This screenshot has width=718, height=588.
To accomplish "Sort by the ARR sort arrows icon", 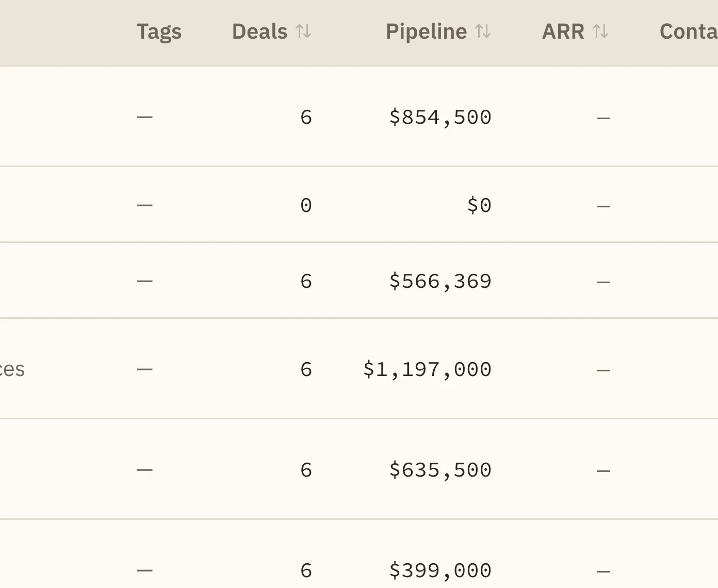I will pos(600,32).
